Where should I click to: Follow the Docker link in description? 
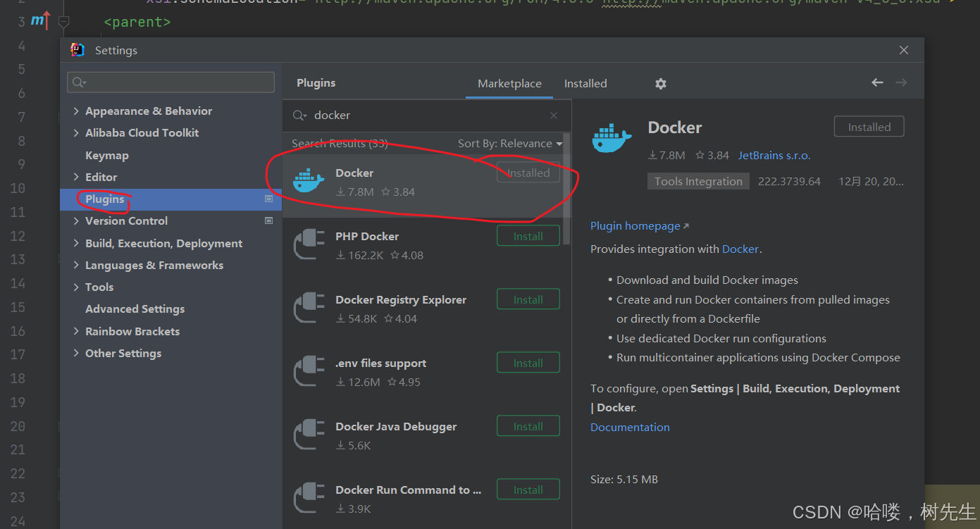click(x=740, y=249)
